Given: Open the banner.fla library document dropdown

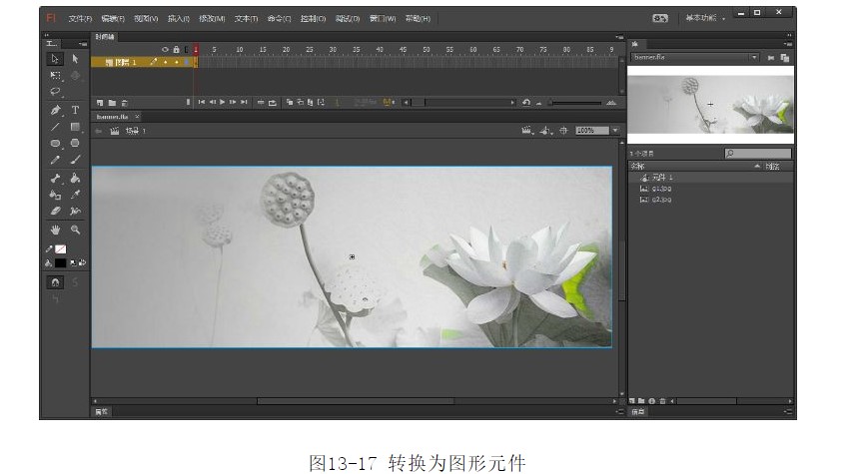Looking at the screenshot, I should 754,58.
